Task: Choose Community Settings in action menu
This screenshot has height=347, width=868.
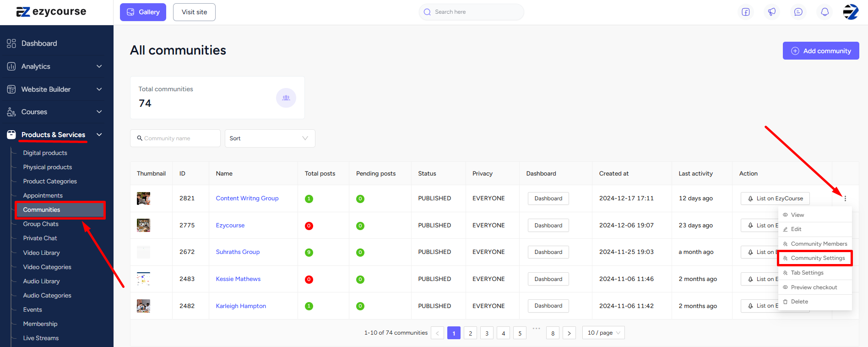Action: (x=815, y=258)
